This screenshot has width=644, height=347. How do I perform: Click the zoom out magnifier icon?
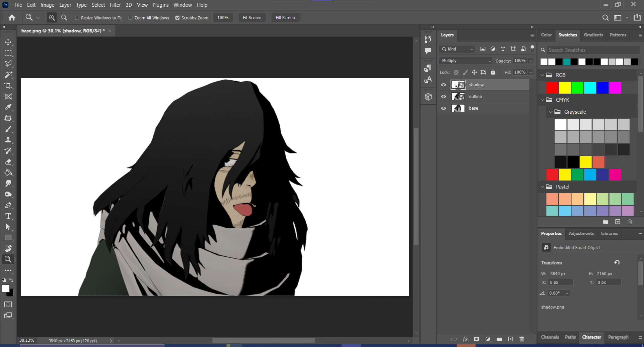64,18
